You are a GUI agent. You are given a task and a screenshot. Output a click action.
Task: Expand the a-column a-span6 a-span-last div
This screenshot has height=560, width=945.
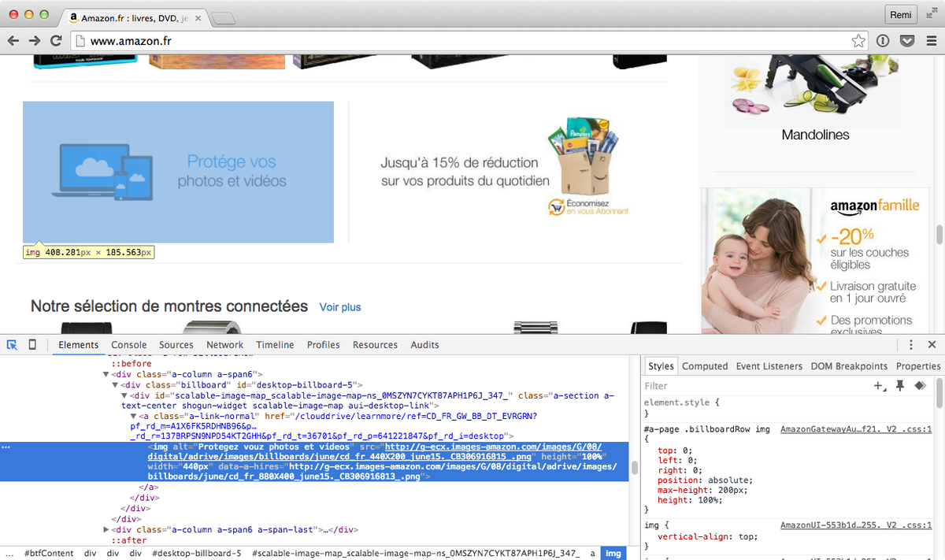tap(106, 530)
